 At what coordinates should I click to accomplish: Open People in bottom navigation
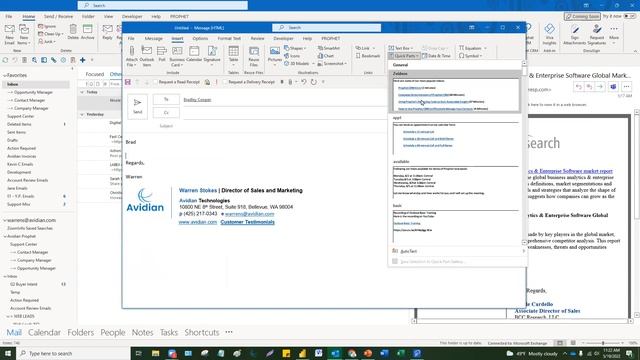tap(113, 332)
